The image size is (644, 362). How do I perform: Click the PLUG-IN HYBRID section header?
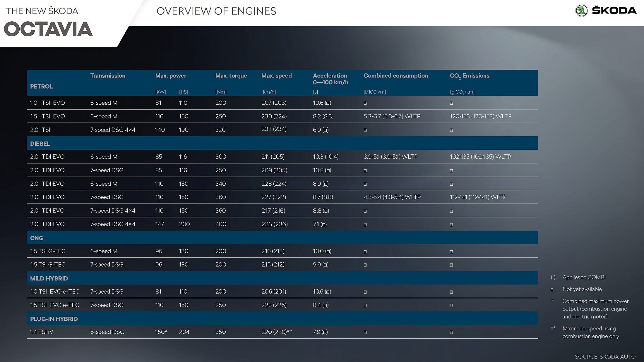point(54,319)
